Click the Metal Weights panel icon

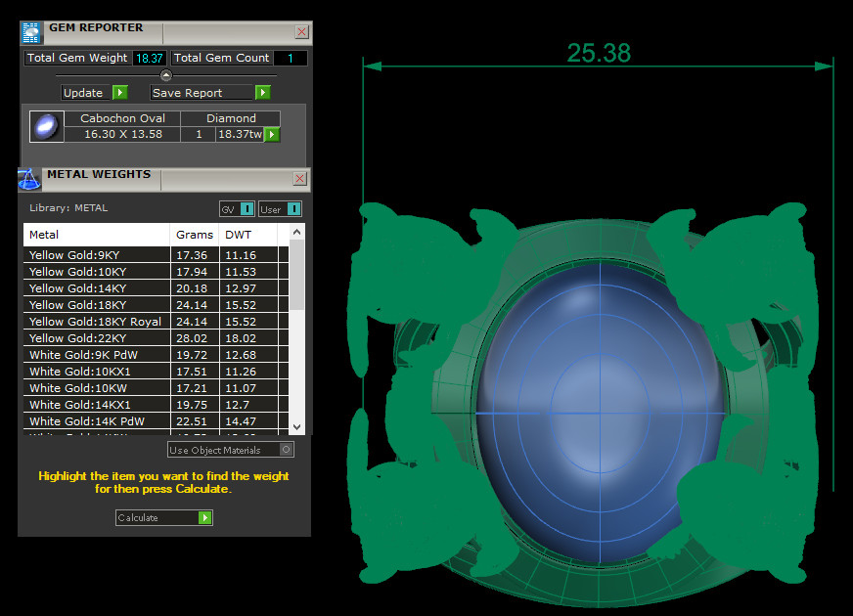coord(29,179)
